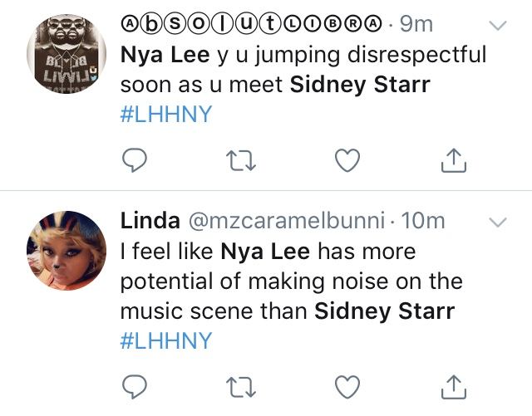The image size is (532, 416).
Task: Open AbsolutLibra profile picture
Action: click(66, 54)
